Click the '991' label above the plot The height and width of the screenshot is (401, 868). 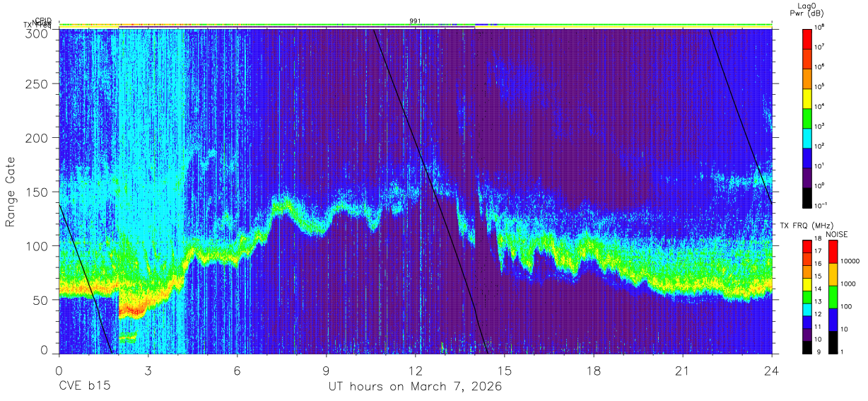pos(416,21)
